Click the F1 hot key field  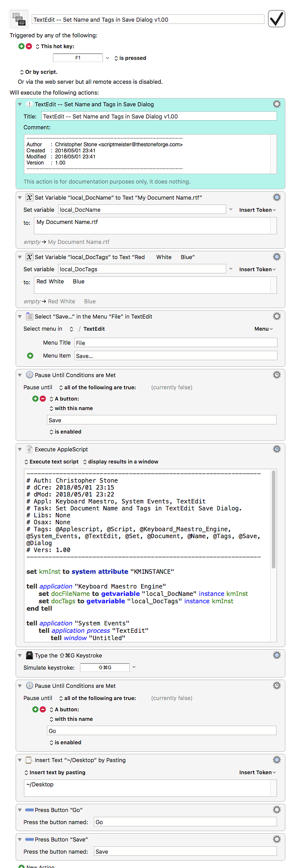coord(78,58)
